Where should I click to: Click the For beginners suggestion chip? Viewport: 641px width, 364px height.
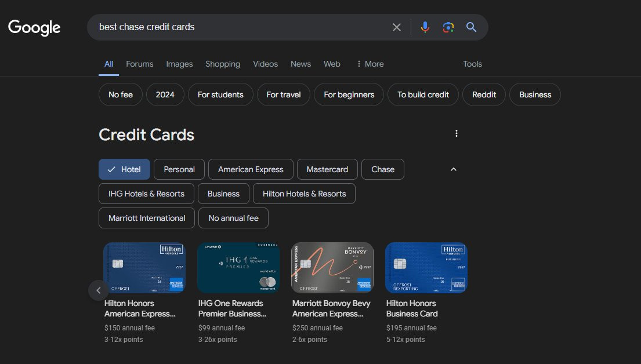[349, 94]
